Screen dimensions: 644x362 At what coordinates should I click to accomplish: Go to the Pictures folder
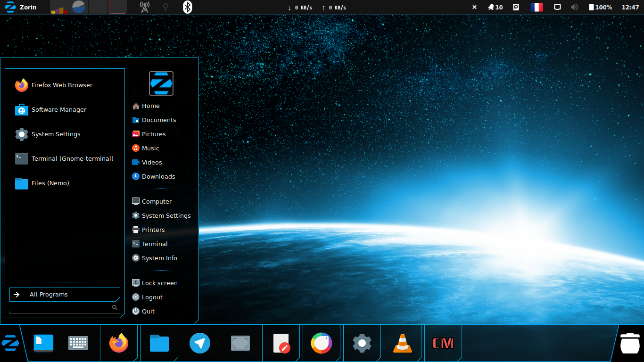click(x=149, y=134)
